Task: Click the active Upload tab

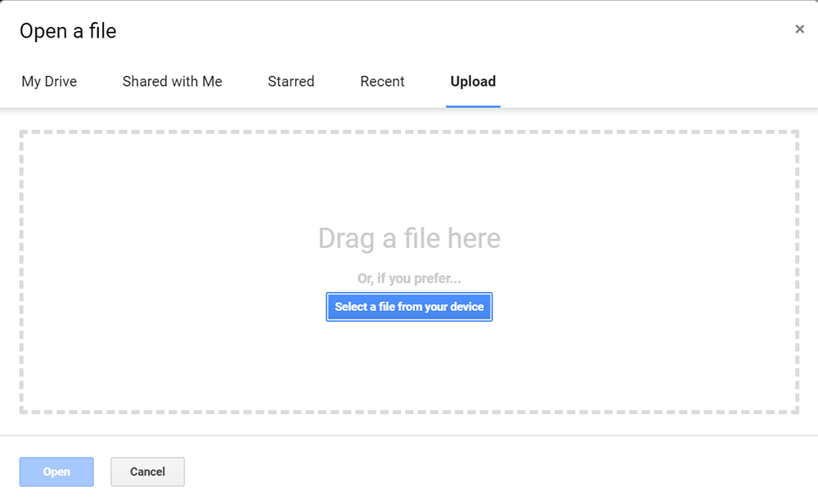Action: [x=473, y=82]
